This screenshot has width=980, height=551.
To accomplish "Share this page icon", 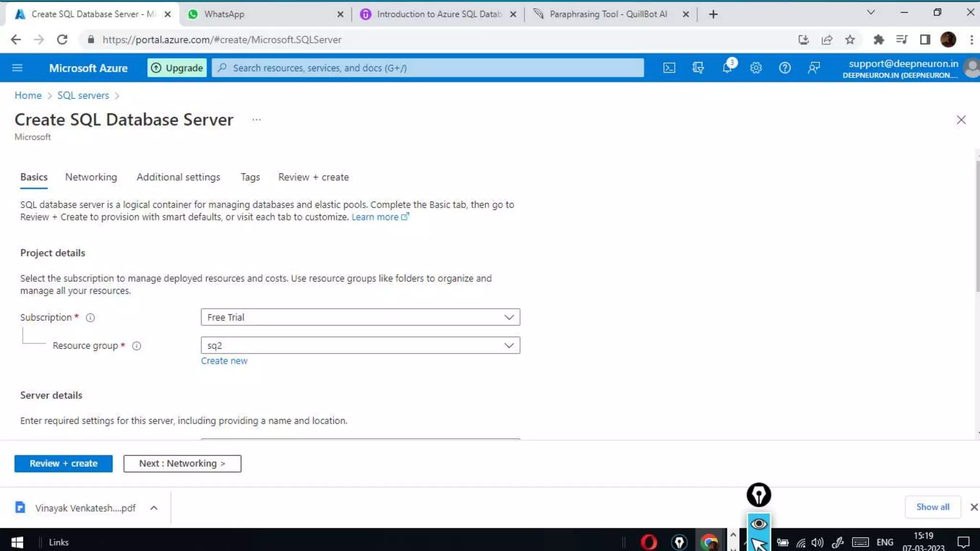I will point(827,40).
